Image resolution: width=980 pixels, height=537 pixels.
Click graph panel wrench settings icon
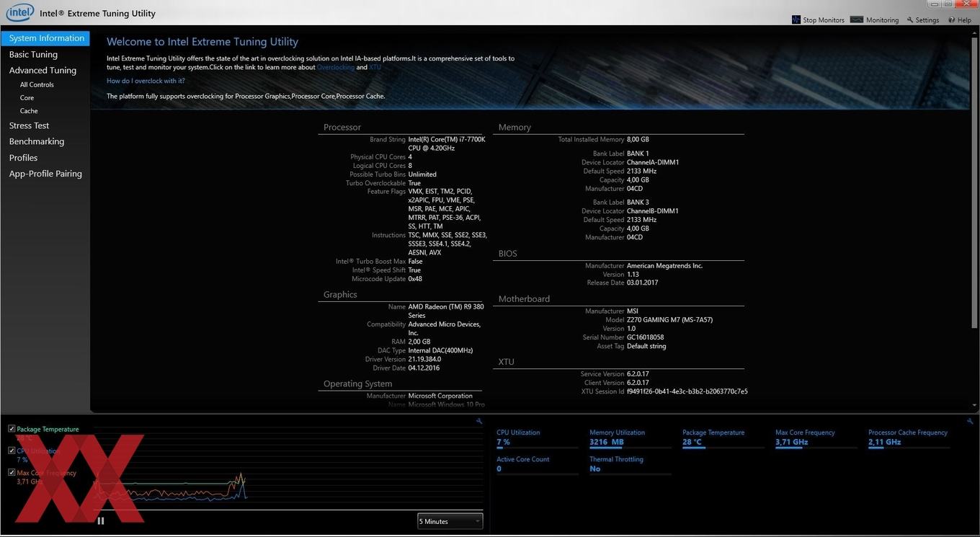click(479, 421)
